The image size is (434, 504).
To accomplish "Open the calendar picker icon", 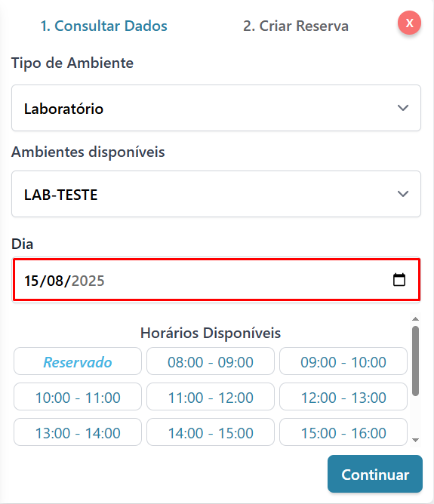I will [399, 280].
